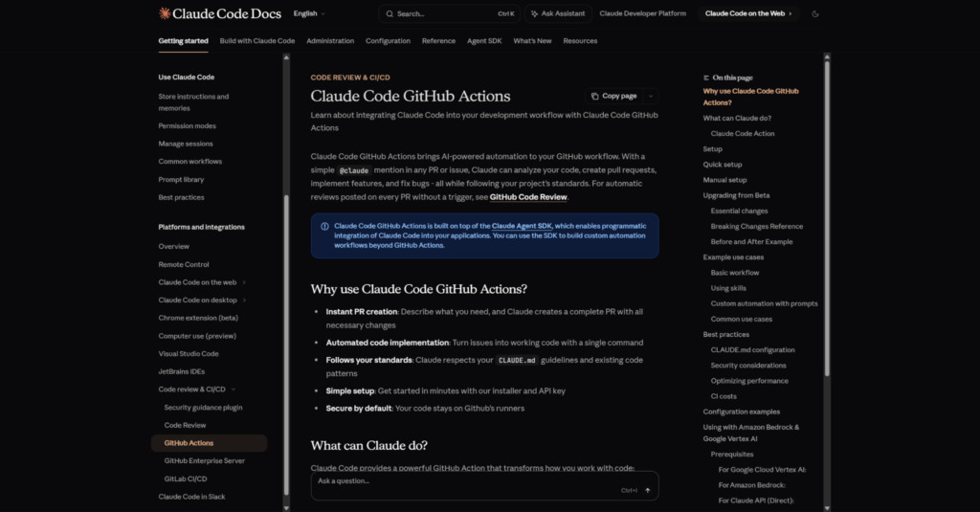
Task: Open GitLab CI/CD page
Action: (185, 479)
